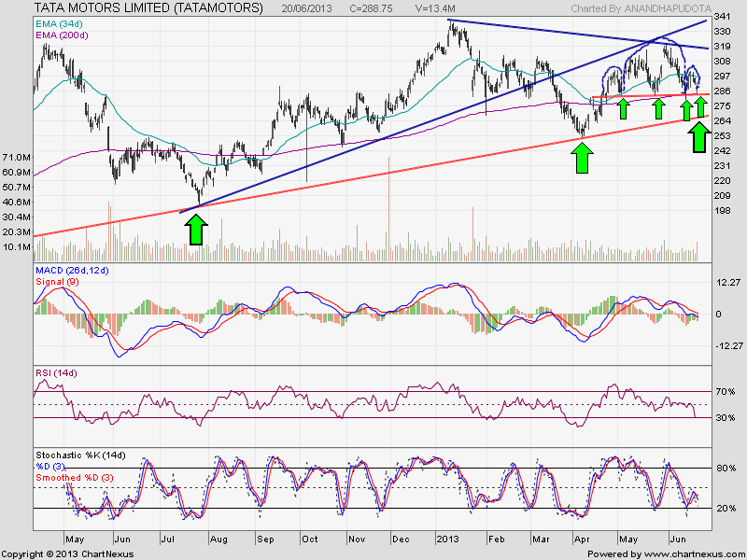Click the RSI 30% oversold level label
This screenshot has height=560, width=747.
coord(726,417)
